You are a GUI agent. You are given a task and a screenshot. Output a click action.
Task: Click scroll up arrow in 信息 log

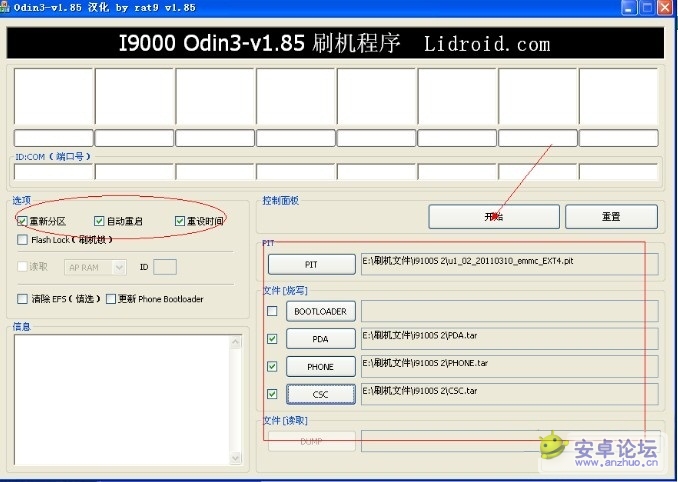point(236,342)
